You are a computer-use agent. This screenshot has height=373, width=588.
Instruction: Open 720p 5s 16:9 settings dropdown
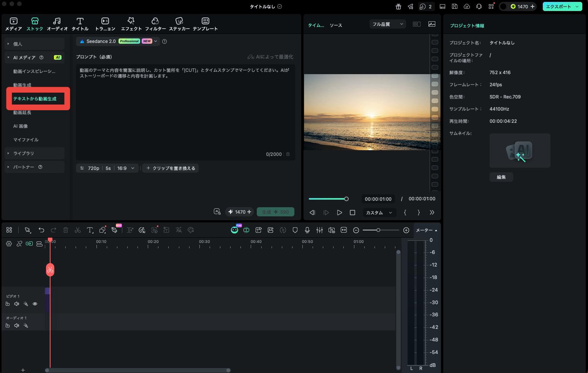coord(107,168)
